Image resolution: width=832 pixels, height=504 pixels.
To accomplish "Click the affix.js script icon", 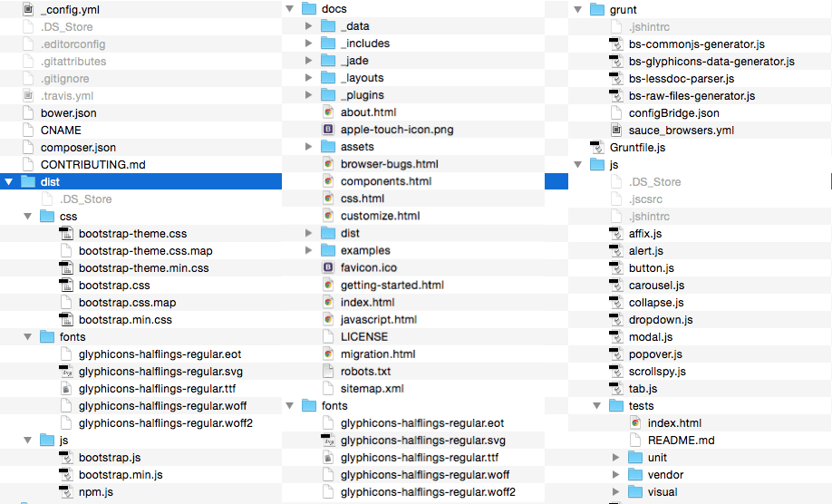I will click(616, 234).
